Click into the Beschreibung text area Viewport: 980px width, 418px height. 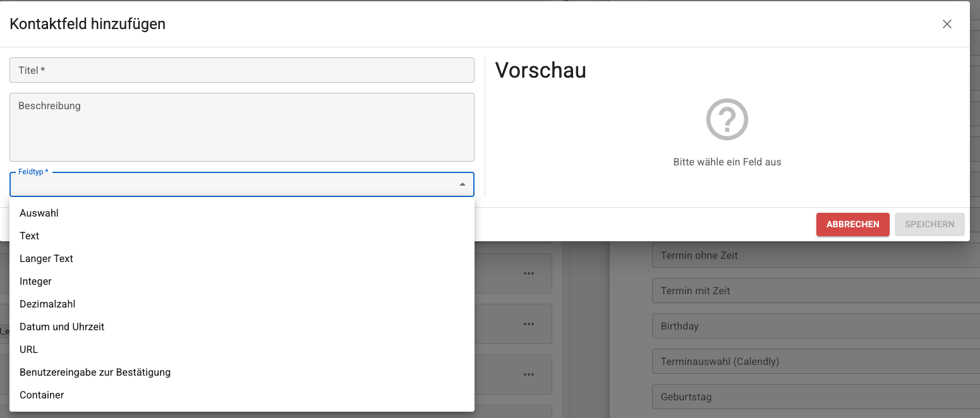coord(241,127)
